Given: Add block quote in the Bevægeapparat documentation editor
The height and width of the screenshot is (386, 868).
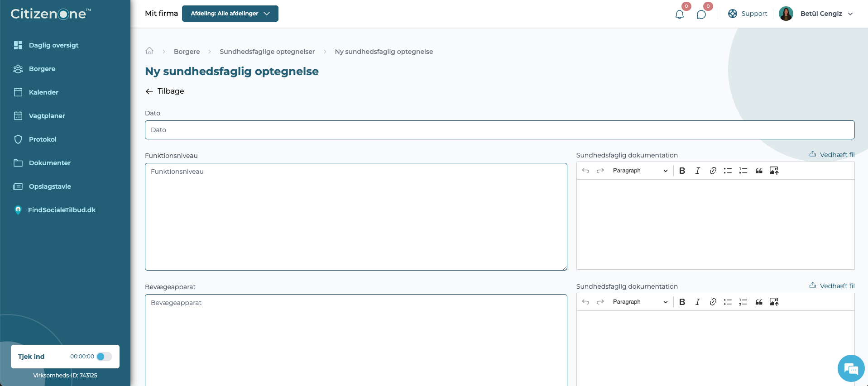Looking at the screenshot, I should (759, 302).
